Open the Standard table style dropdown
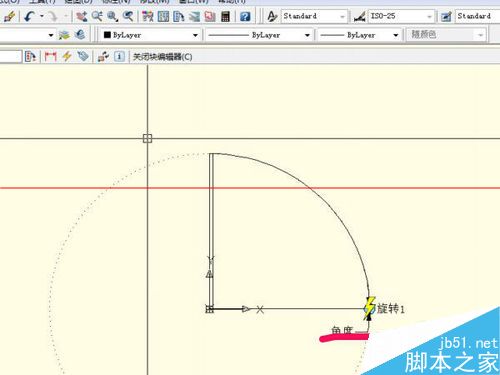Image resolution: width=500 pixels, height=375 pixels. tap(478, 16)
